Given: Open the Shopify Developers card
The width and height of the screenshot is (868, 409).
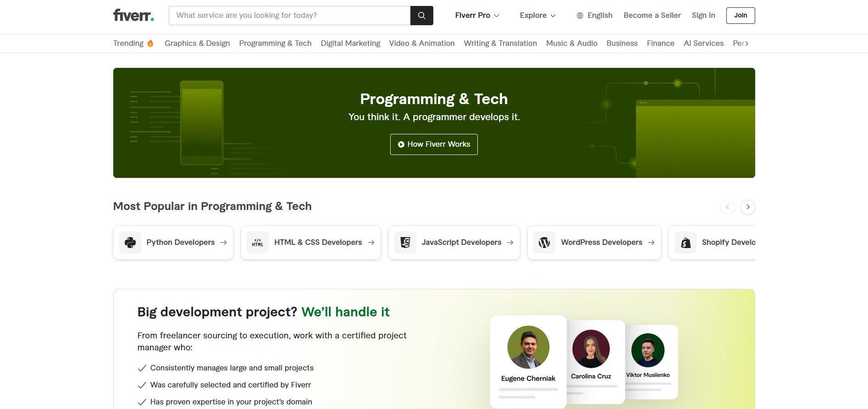Looking at the screenshot, I should tap(712, 243).
